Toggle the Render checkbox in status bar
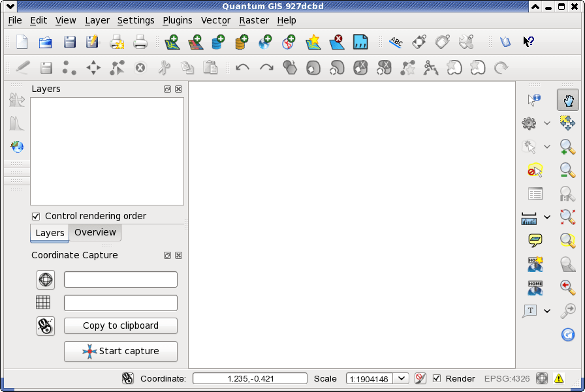The image size is (585, 392). click(437, 378)
